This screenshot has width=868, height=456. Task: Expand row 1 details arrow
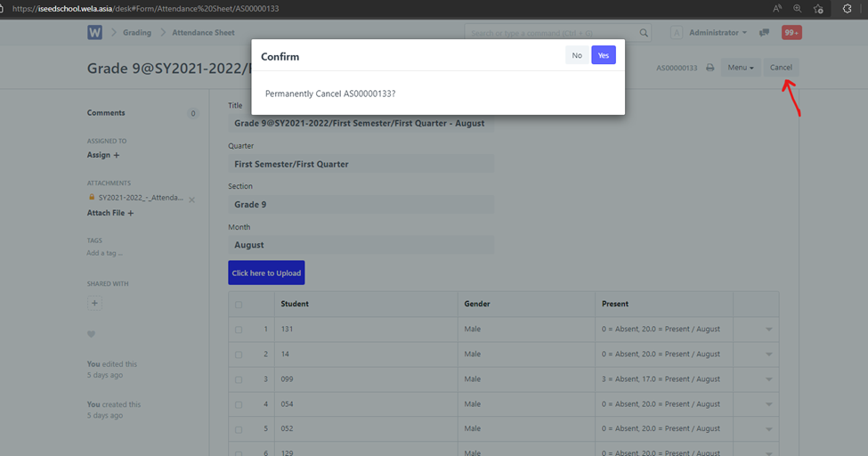pos(768,330)
